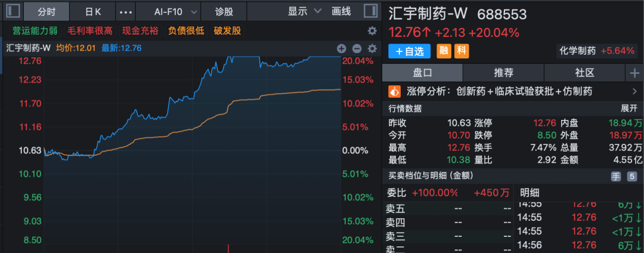Zoom out chart with minus icon
Image resolution: width=644 pixels, height=253 pixels.
click(357, 48)
